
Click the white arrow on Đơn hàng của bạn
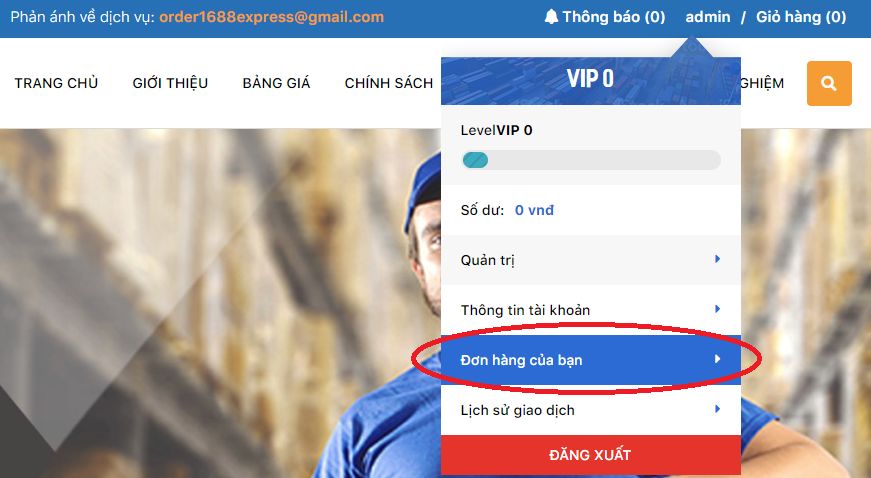[x=717, y=359]
